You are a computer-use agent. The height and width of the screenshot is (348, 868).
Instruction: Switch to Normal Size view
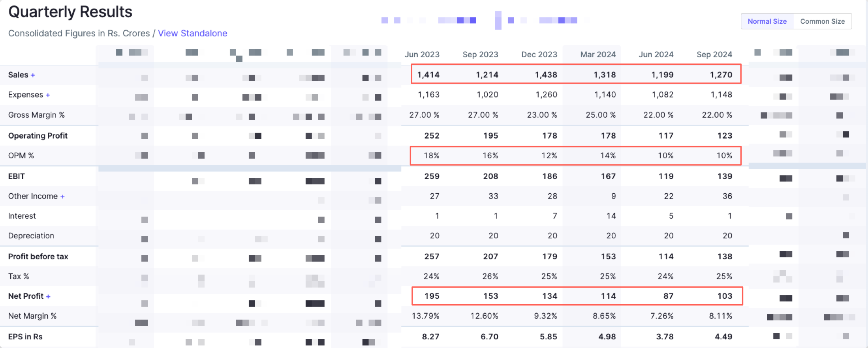pos(767,21)
